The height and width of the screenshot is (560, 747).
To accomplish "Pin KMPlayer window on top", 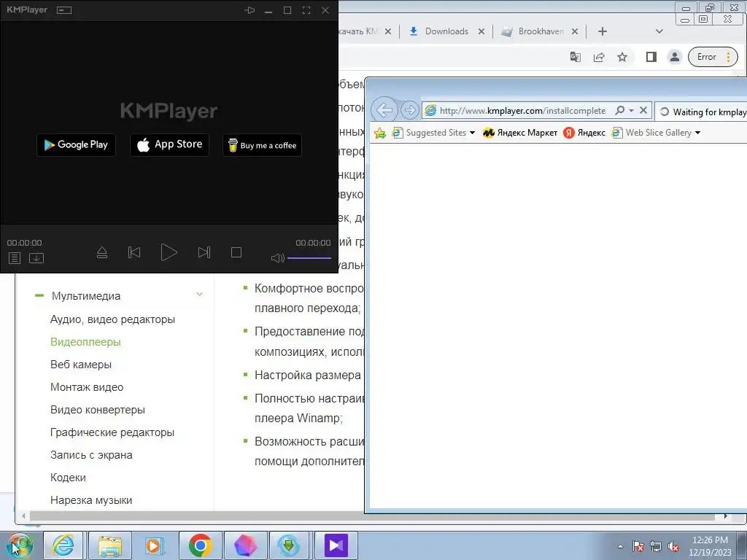I will 249,10.
